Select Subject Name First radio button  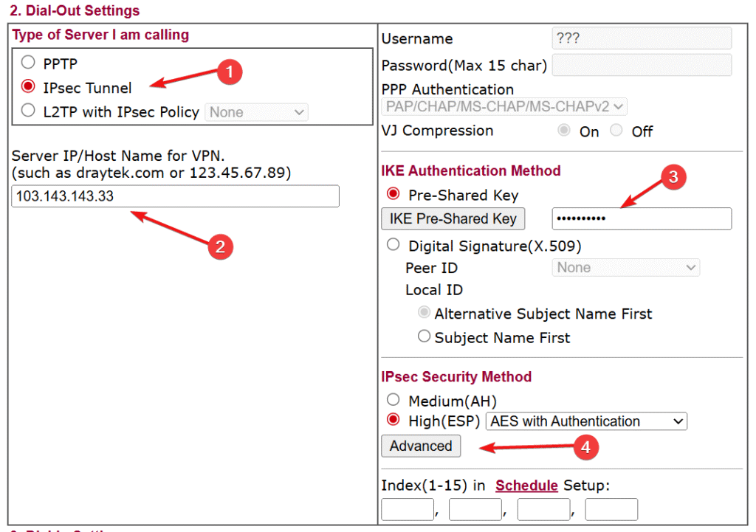click(x=424, y=336)
